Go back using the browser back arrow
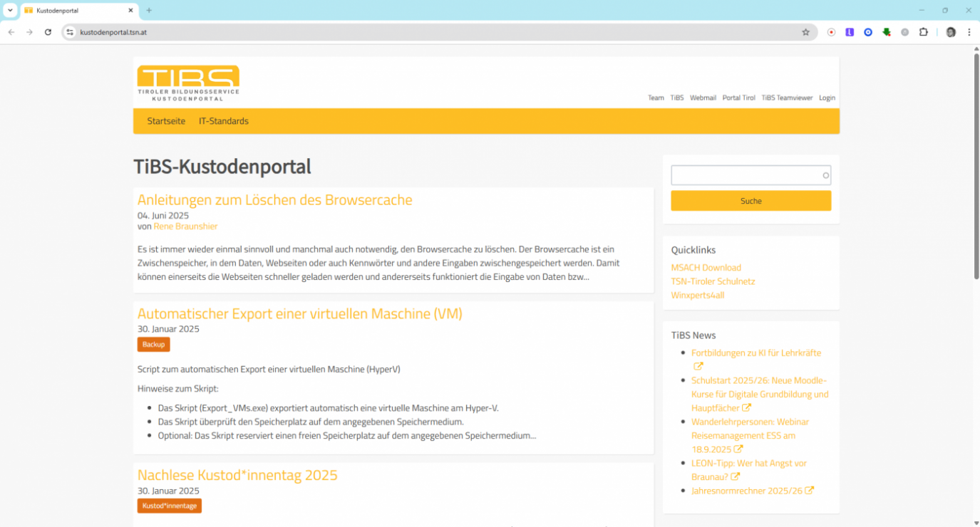 click(x=11, y=32)
